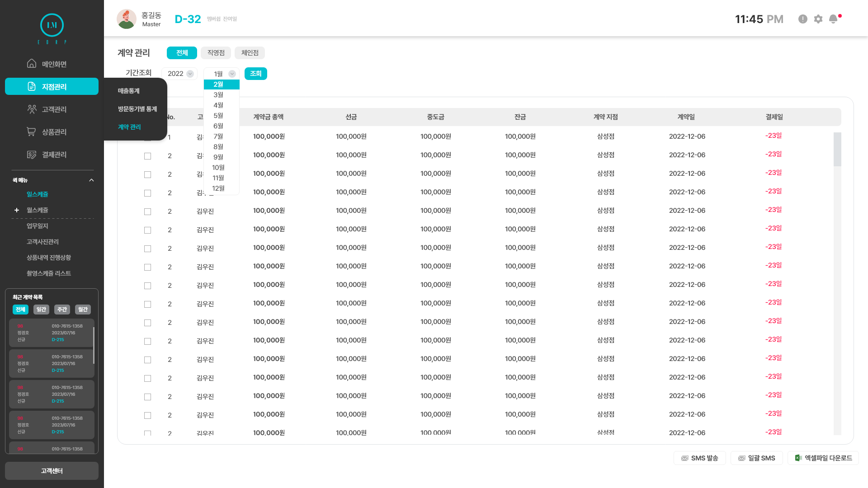The image size is (868, 488).
Task: Click the people icon for 고객관리
Action: pos(32,109)
